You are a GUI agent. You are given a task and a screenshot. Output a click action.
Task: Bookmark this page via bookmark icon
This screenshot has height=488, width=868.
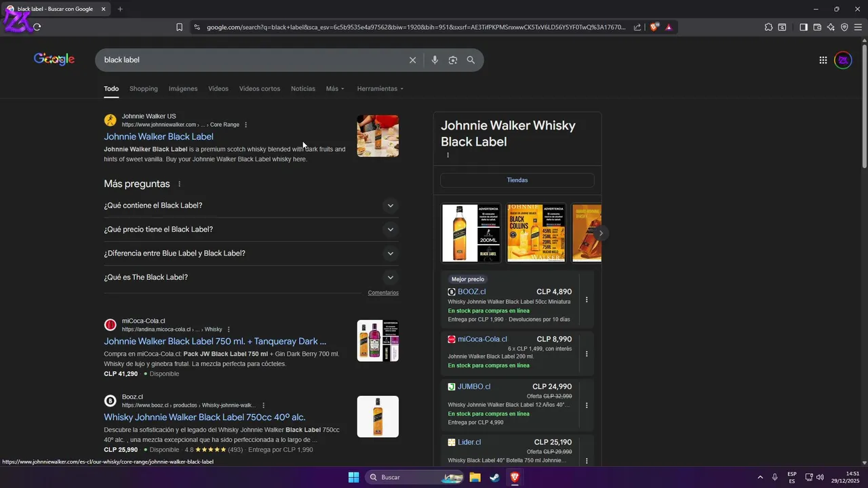pyautogui.click(x=179, y=27)
